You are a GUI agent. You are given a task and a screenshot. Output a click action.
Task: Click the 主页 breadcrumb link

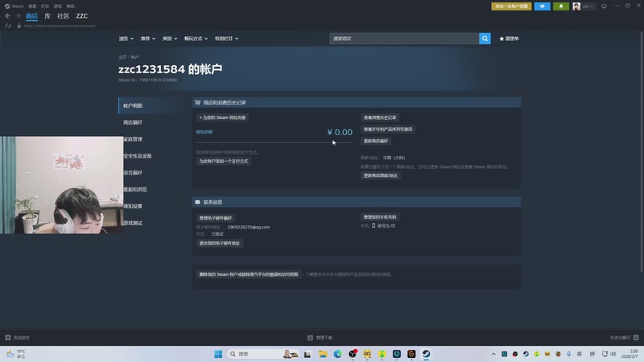tap(122, 57)
